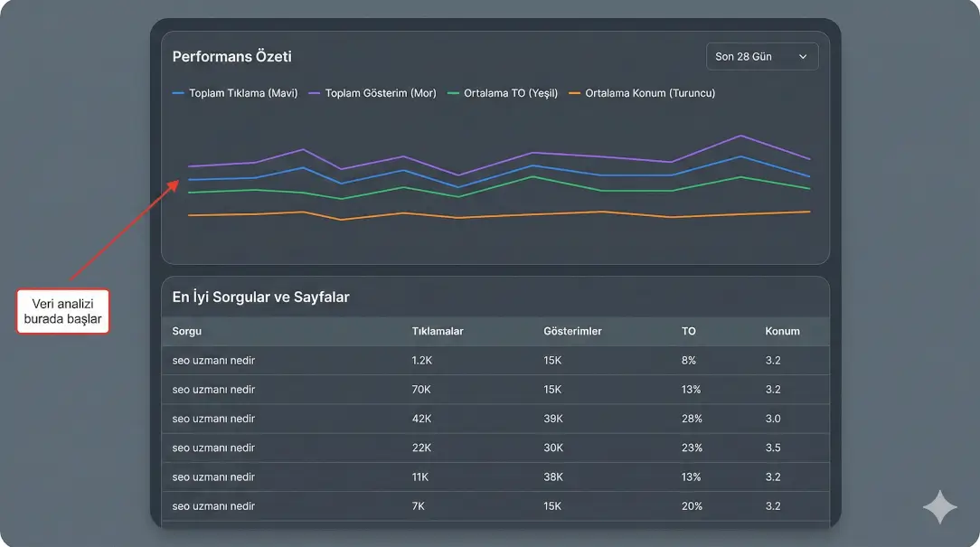Click the purple Toplam Gösterim legend marker

[x=313, y=92]
